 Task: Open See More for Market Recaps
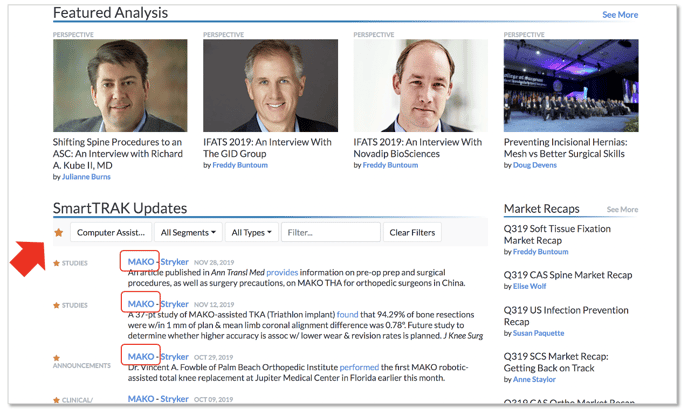click(x=622, y=209)
